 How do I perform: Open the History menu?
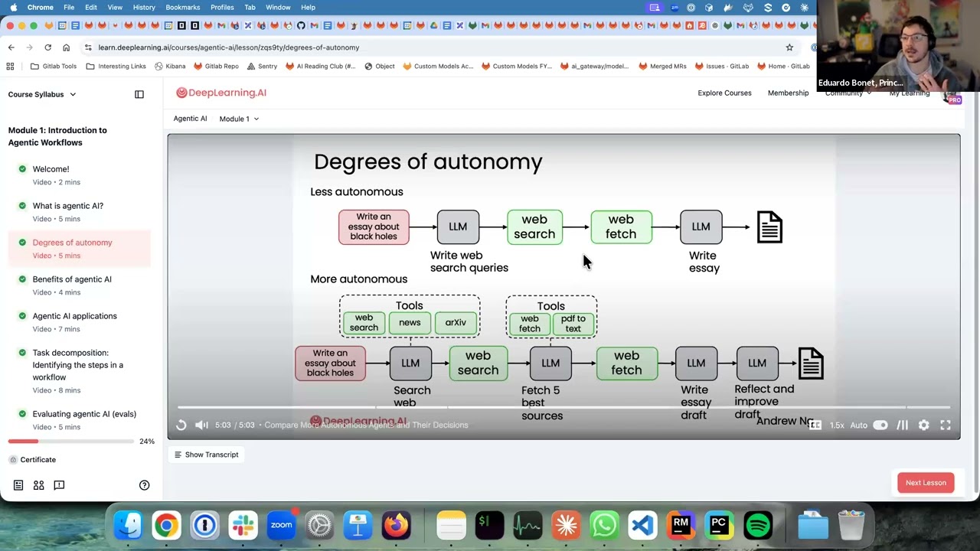[144, 7]
